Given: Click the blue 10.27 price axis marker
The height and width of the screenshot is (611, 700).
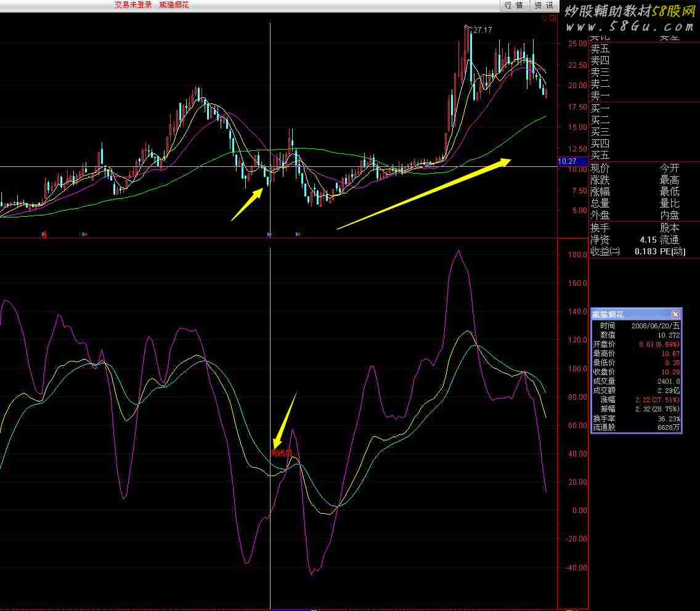Looking at the screenshot, I should click(x=567, y=161).
